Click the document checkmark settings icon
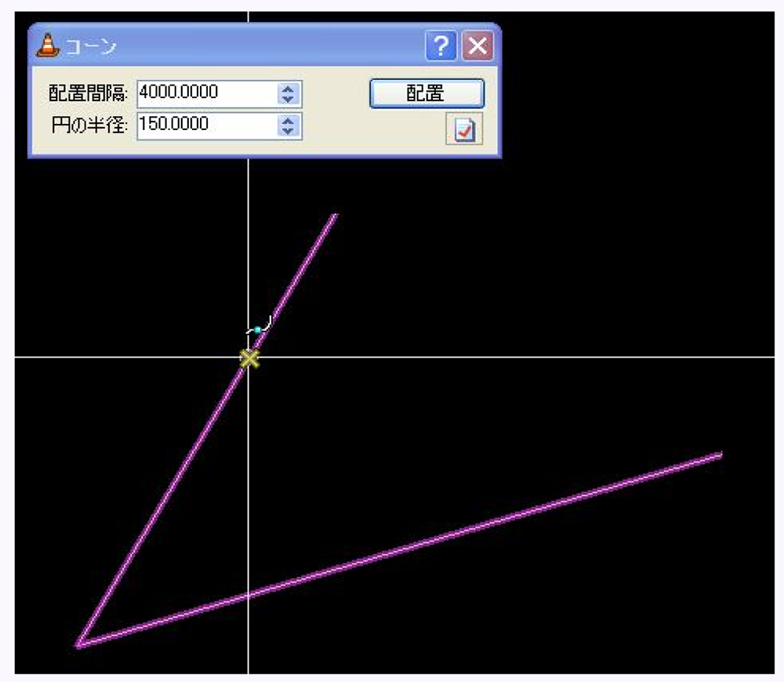784x682 pixels. tap(464, 130)
